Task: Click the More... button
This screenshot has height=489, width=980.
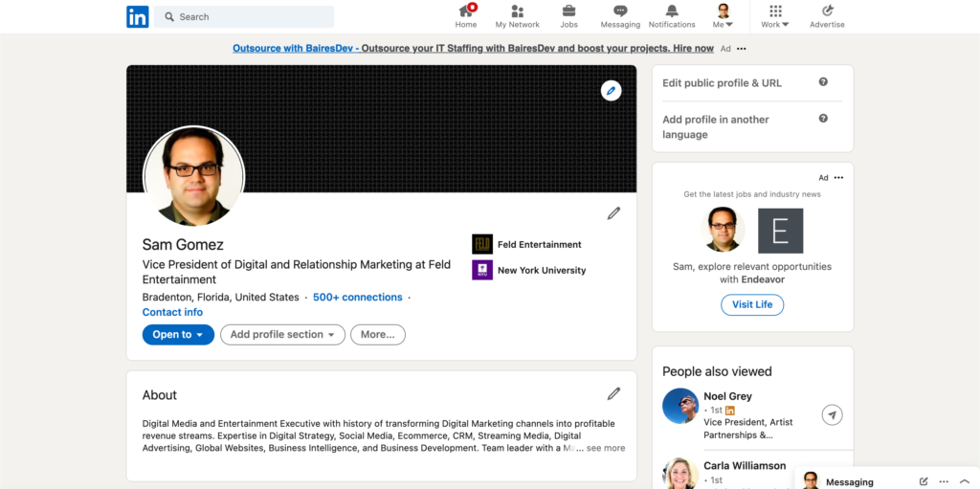Action: pos(377,335)
